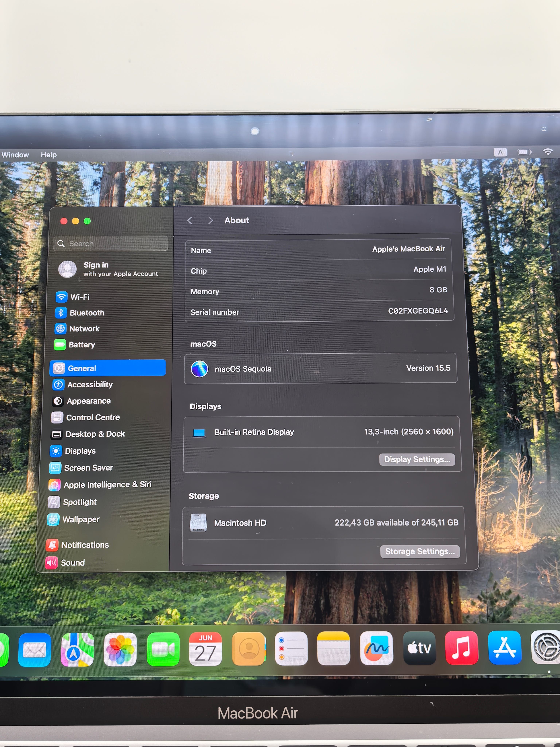Image resolution: width=560 pixels, height=747 pixels.
Task: Open Reminders from the Dock
Action: coord(291,648)
